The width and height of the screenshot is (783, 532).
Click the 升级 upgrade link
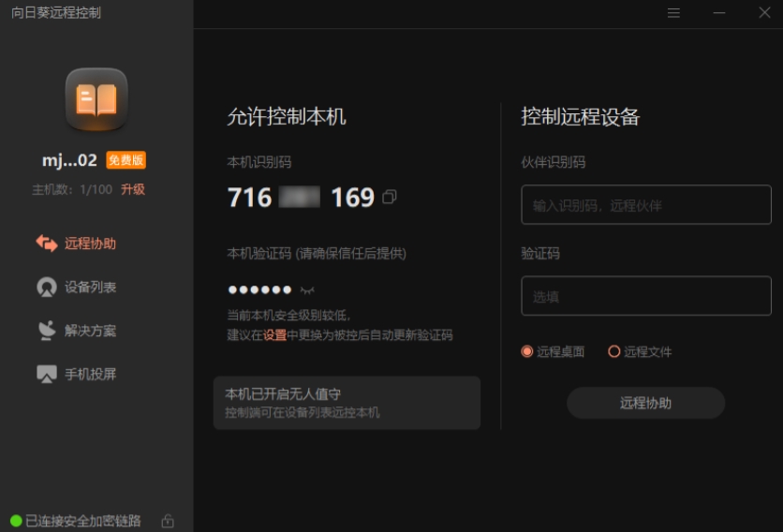(133, 189)
